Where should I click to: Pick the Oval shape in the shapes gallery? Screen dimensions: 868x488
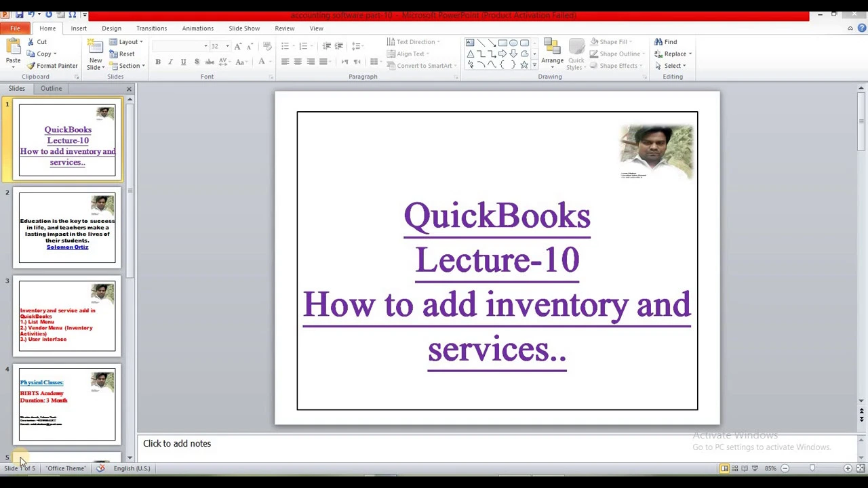click(x=513, y=43)
